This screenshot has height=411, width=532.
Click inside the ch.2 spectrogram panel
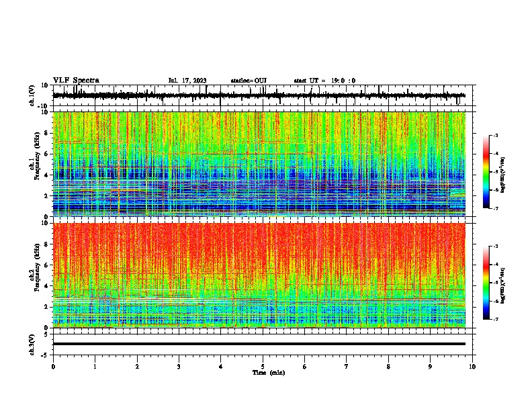tap(259, 275)
